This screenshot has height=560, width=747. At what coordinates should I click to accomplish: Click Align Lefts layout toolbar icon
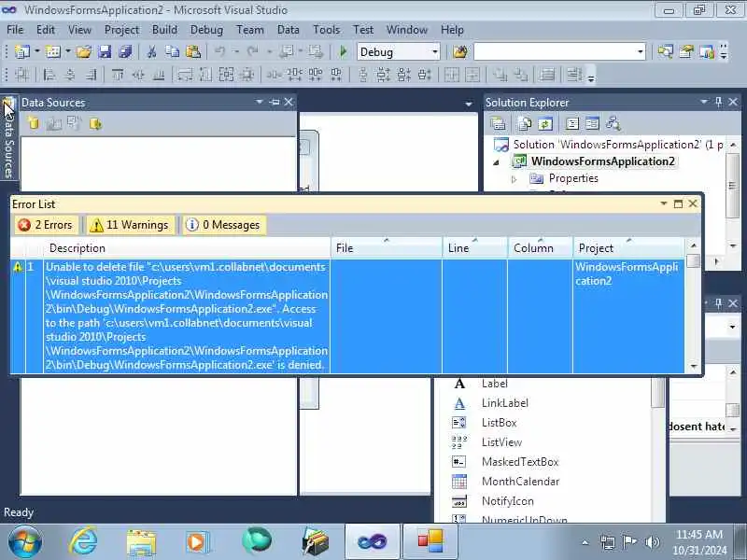49,75
